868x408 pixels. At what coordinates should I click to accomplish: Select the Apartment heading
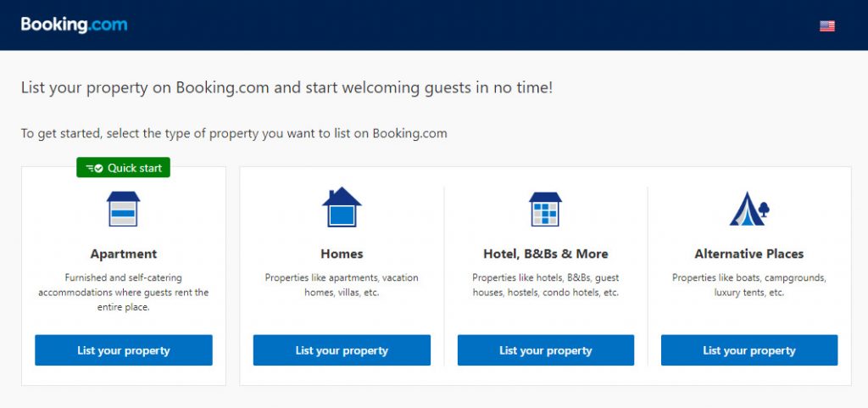[124, 254]
